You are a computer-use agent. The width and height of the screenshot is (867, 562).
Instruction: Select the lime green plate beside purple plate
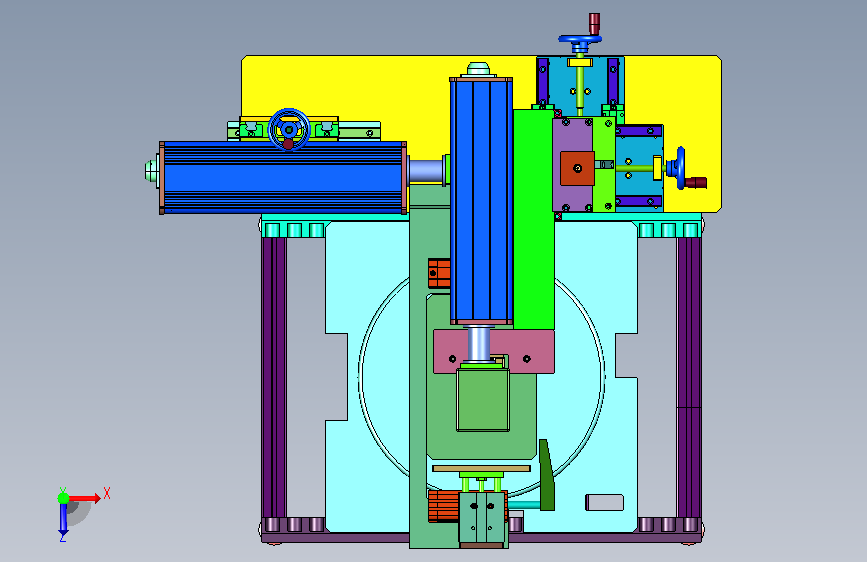pos(604,164)
